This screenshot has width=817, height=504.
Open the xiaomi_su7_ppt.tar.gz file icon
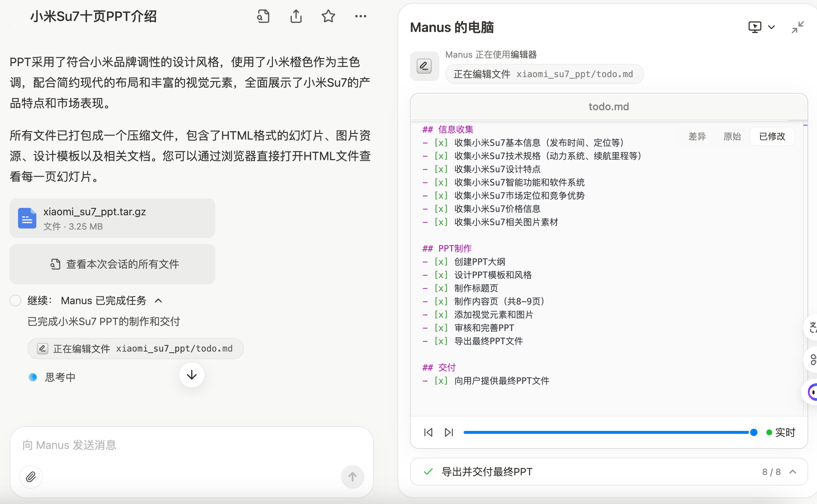pos(27,218)
